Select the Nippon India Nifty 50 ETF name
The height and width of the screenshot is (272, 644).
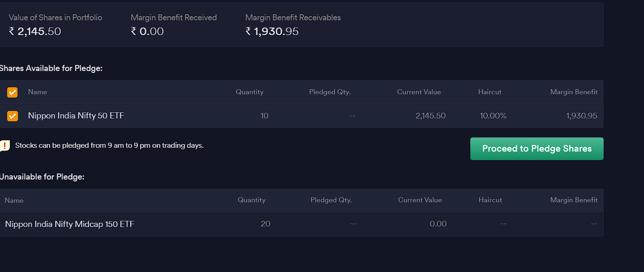pos(76,116)
